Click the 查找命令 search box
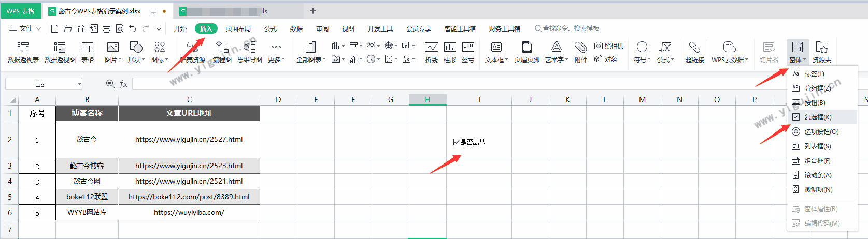This screenshot has width=868, height=239. click(x=567, y=28)
